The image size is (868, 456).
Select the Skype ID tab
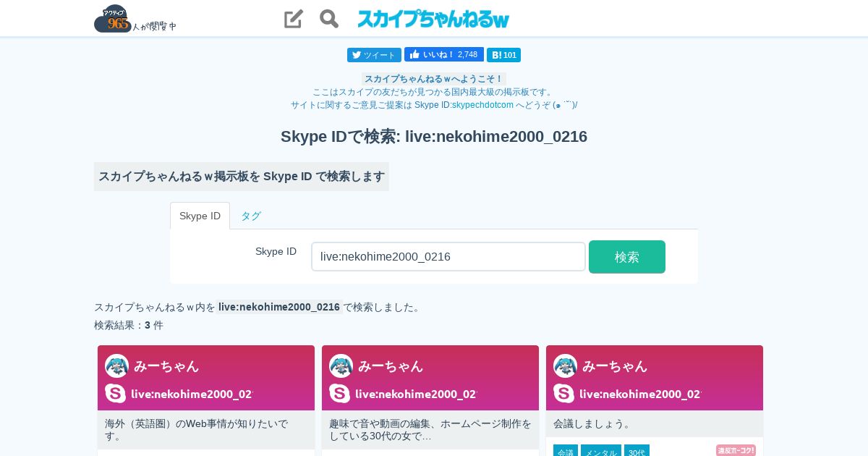200,216
